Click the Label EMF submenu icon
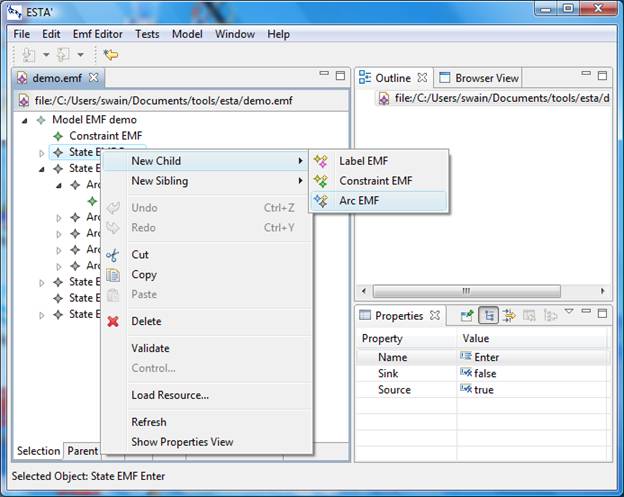Image resolution: width=624 pixels, height=497 pixels. (320, 161)
